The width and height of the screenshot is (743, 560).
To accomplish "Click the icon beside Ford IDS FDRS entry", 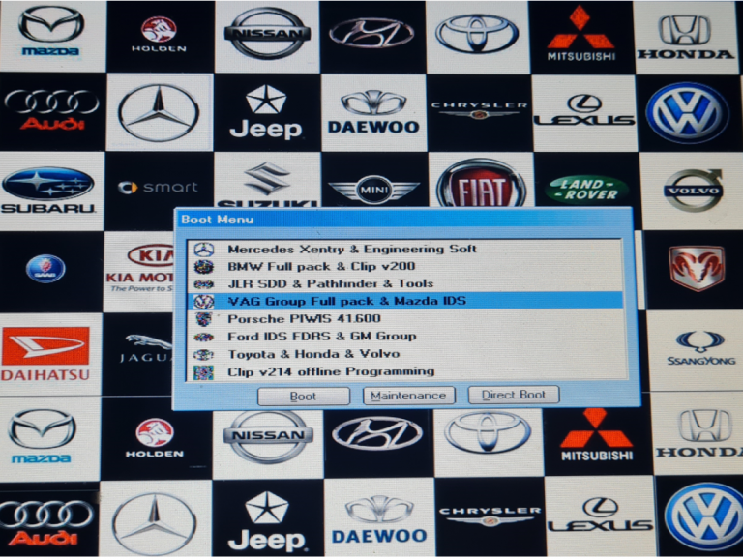I will point(204,337).
